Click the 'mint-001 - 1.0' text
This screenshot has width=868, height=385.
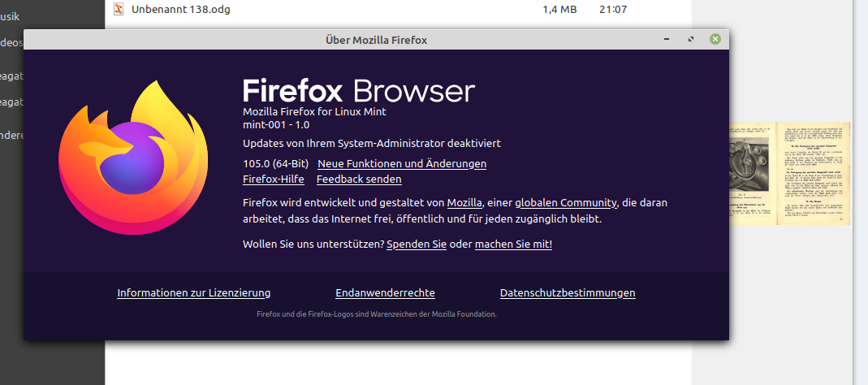point(276,125)
